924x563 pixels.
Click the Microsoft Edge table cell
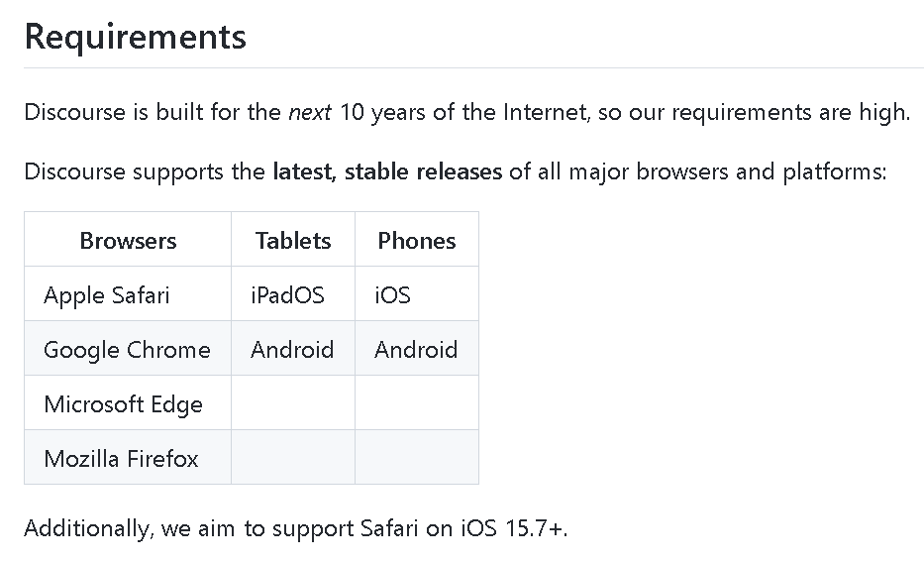coord(128,402)
